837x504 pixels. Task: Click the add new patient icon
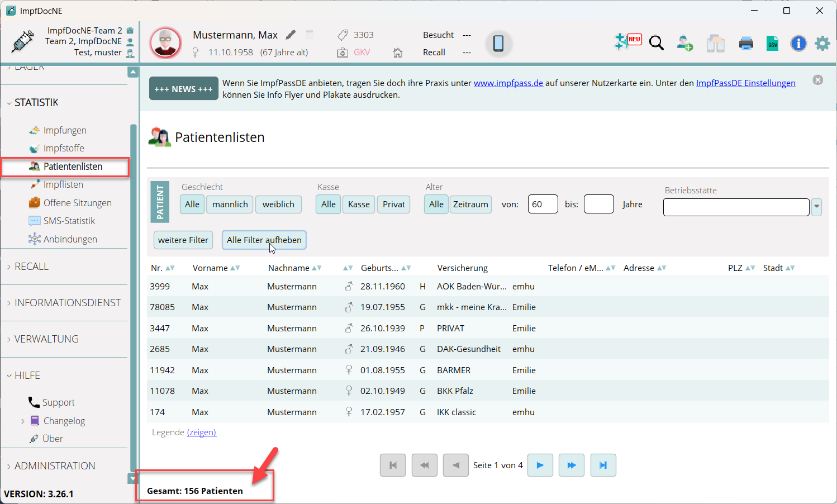click(x=684, y=43)
